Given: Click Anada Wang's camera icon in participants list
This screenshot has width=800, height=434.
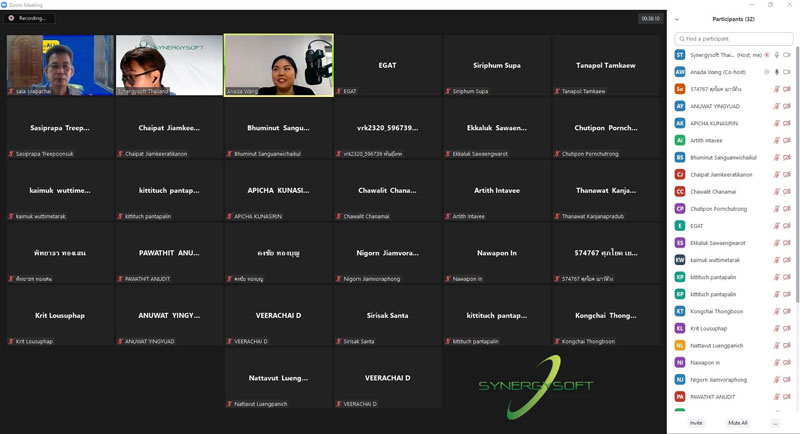Looking at the screenshot, I should (786, 72).
